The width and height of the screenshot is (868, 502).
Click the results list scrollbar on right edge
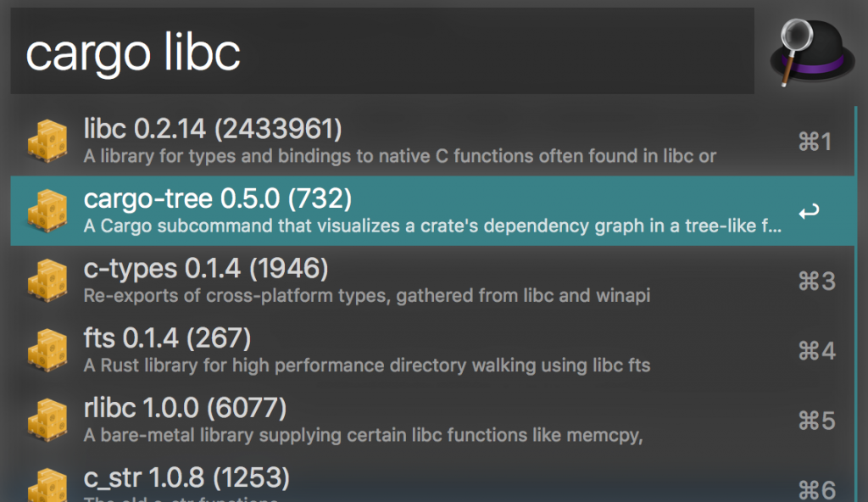coord(856,297)
